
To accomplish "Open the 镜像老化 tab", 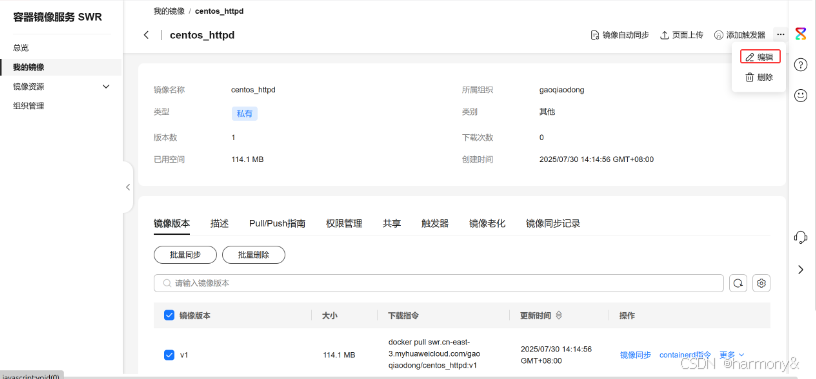I will 487,224.
